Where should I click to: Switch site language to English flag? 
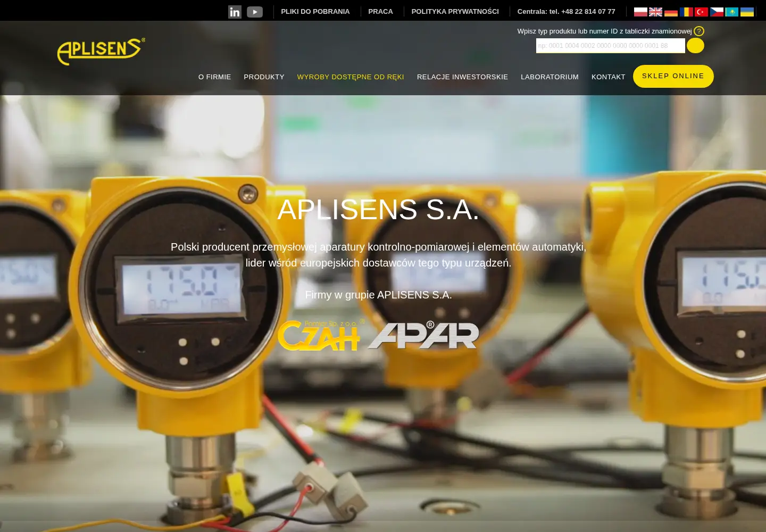(656, 12)
